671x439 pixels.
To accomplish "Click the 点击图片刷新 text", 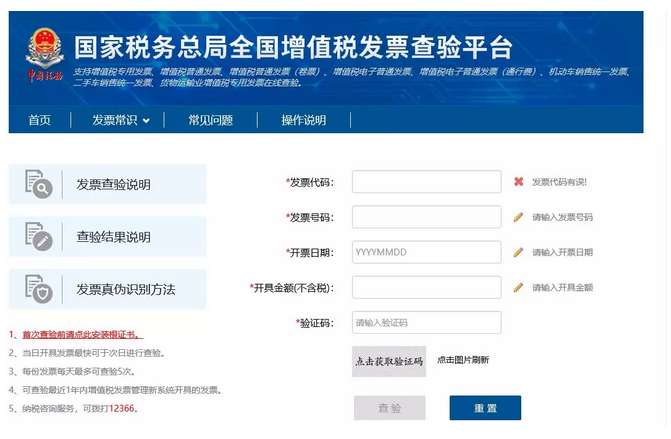I will point(463,360).
